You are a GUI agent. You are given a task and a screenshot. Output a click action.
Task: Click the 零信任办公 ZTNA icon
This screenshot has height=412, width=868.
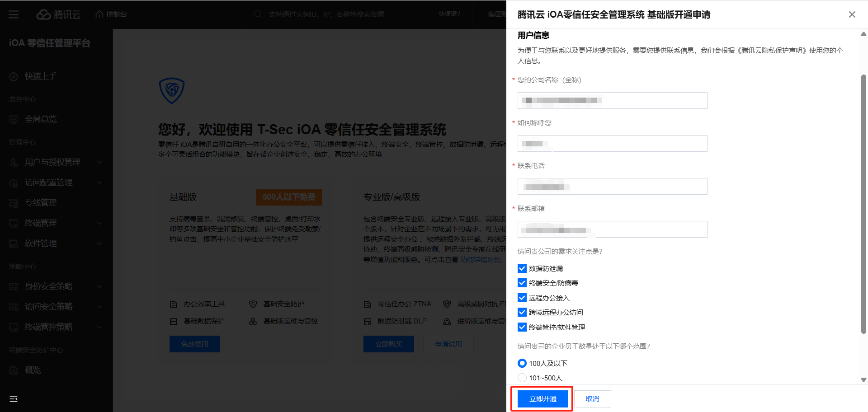pyautogui.click(x=368, y=304)
